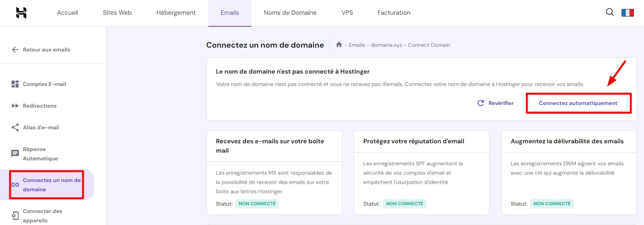Click the Redirections forward arrows icon
Screen dimensions: 644x225
tap(15, 106)
